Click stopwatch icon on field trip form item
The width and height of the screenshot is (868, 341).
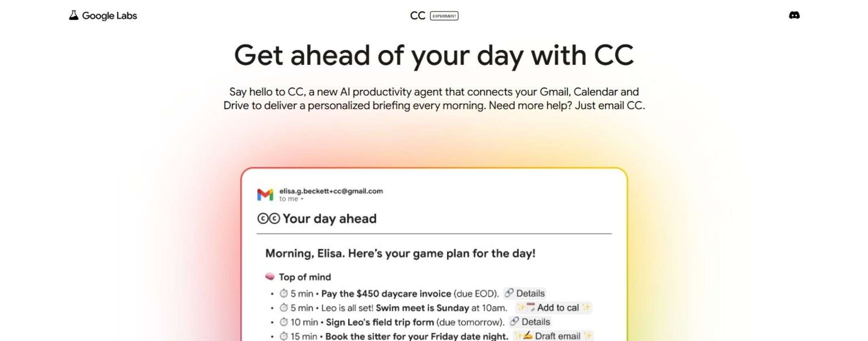tap(284, 322)
